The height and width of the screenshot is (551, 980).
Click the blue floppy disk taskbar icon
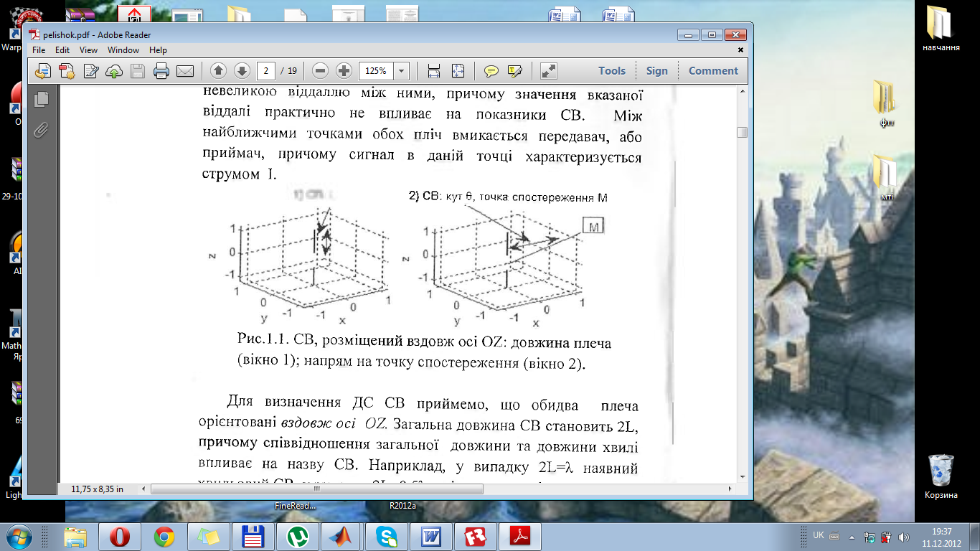253,537
